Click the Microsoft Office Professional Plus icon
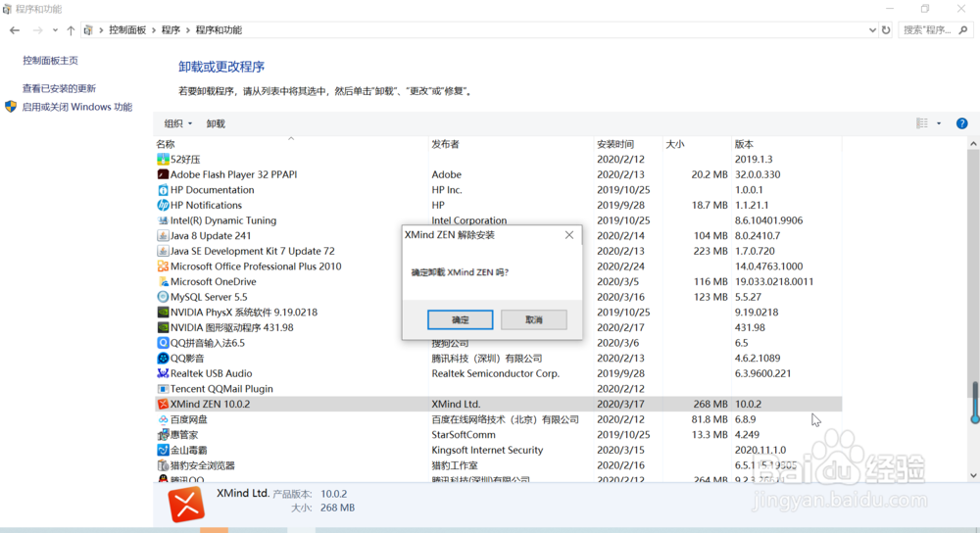The image size is (980, 533). click(163, 266)
